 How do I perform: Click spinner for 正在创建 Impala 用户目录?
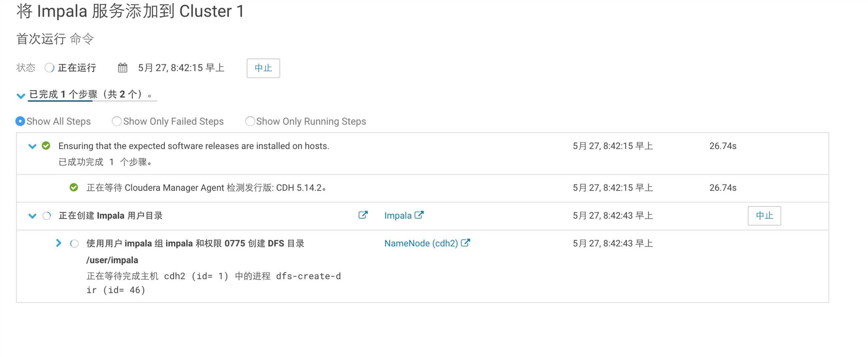47,216
